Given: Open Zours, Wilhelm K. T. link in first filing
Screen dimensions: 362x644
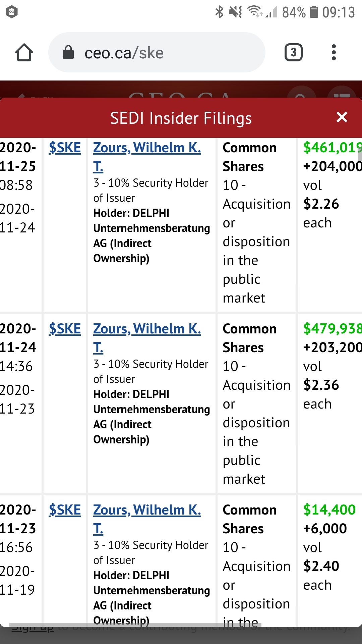Looking at the screenshot, I should point(147,148).
